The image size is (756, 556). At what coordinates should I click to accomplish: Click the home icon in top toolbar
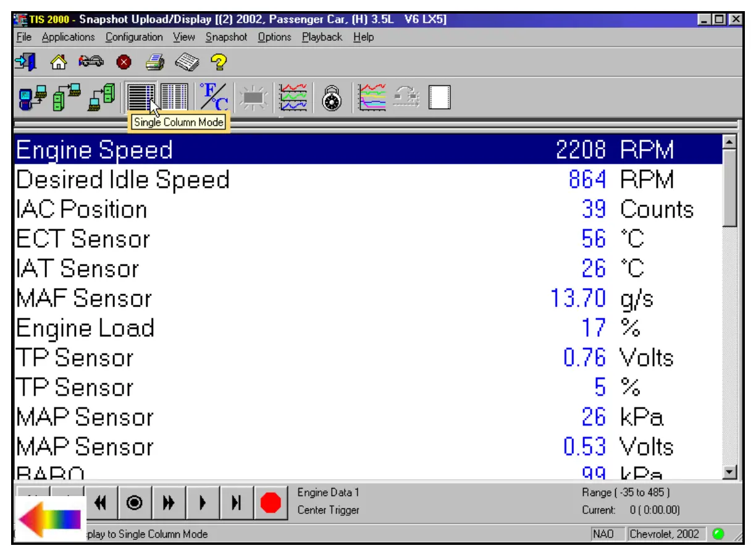(58, 62)
